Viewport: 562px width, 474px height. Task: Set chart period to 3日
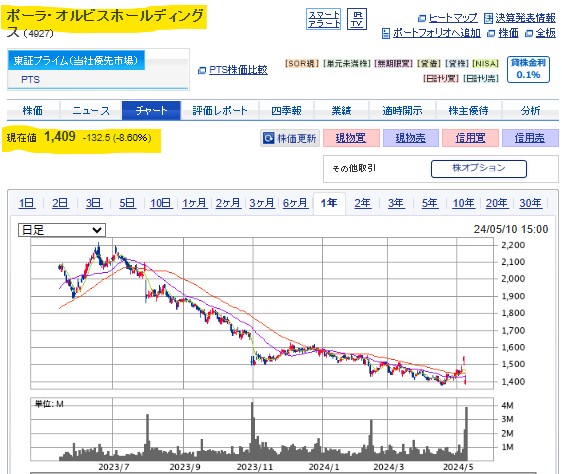(94, 203)
